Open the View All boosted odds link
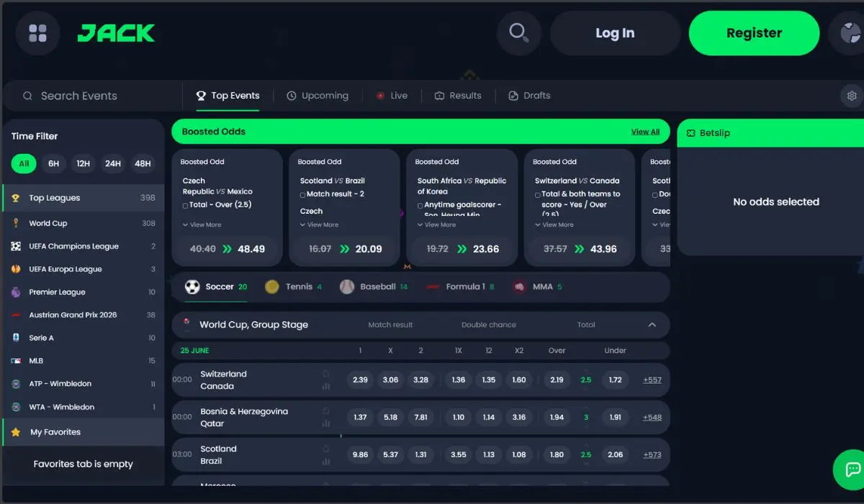Image resolution: width=864 pixels, height=504 pixels. [x=645, y=132]
